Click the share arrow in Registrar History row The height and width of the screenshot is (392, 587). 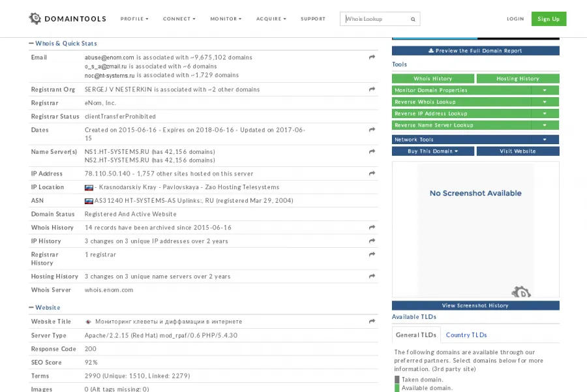[372, 254]
